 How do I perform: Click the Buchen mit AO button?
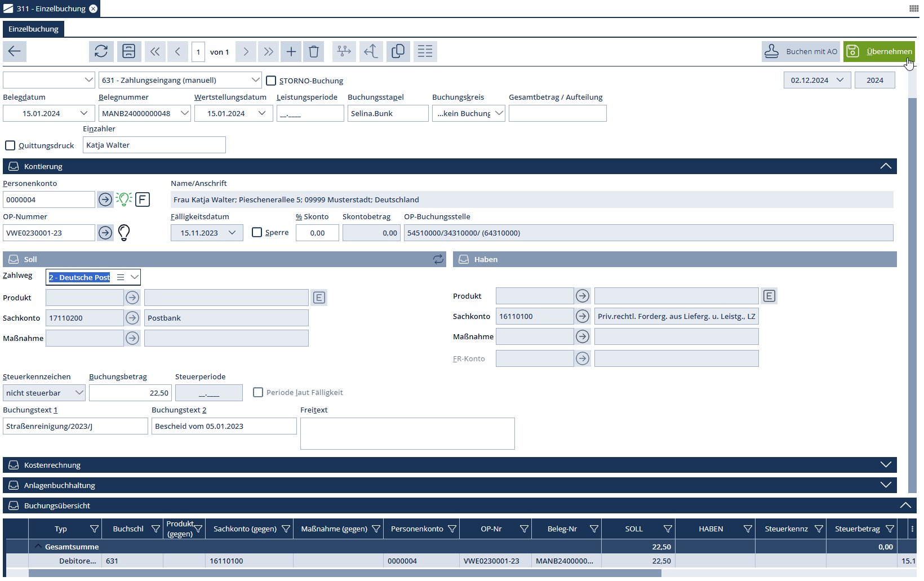click(x=801, y=51)
